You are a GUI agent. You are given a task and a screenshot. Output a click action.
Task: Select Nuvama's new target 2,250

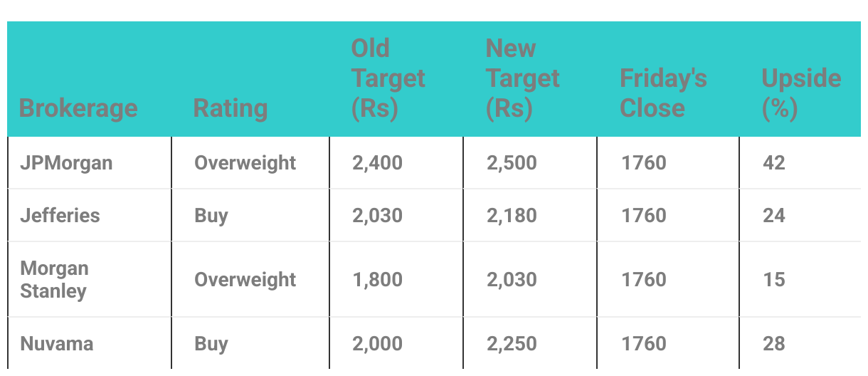(512, 344)
